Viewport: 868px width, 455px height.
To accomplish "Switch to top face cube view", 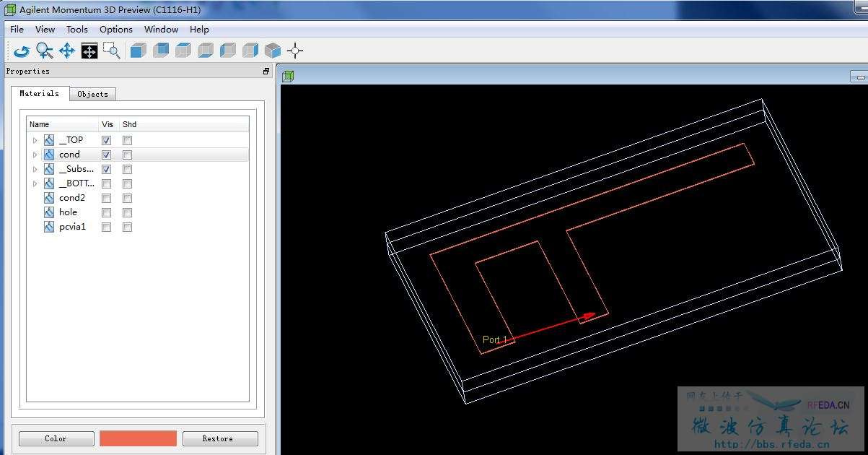I will 183,51.
